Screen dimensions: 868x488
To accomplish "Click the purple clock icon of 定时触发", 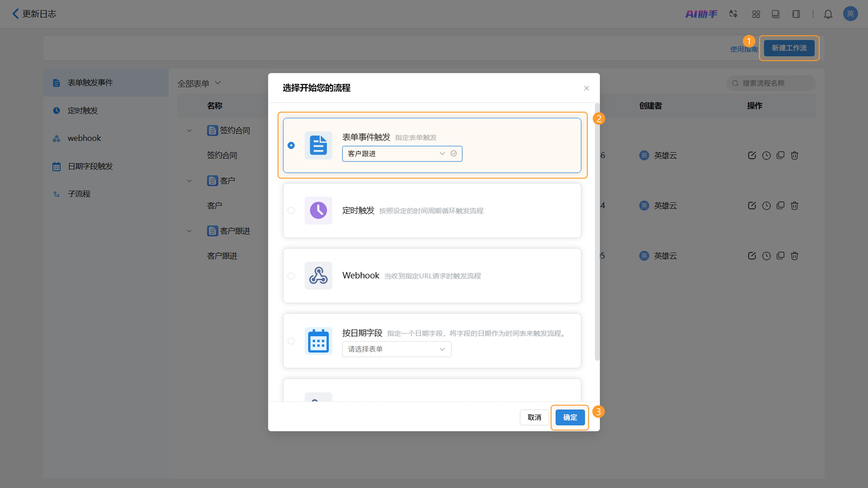I will tap(318, 210).
